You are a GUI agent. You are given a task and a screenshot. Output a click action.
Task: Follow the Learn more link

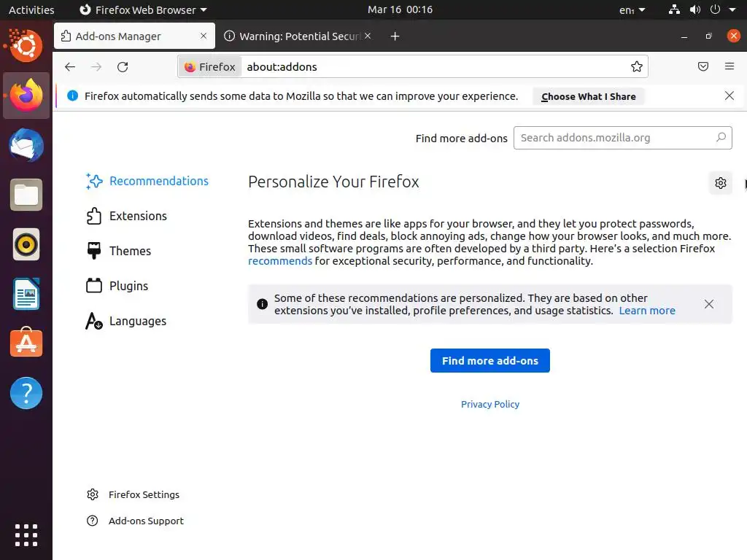click(x=647, y=311)
